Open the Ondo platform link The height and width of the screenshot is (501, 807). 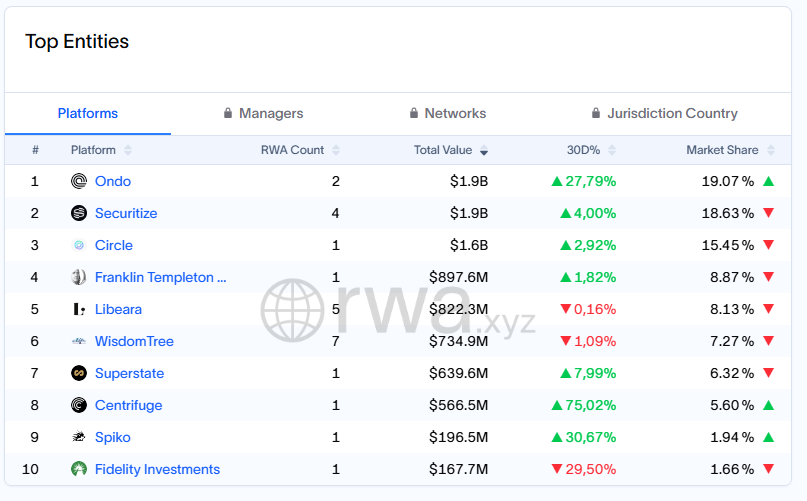tap(113, 181)
